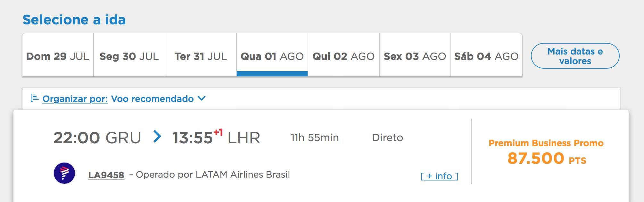Expand the [+ info] flight details link

coord(439,176)
